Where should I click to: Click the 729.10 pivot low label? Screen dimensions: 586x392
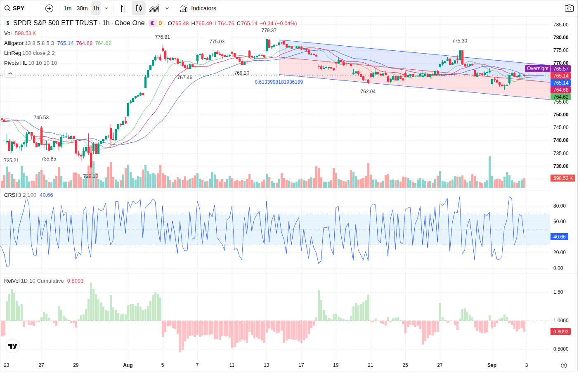click(x=91, y=176)
